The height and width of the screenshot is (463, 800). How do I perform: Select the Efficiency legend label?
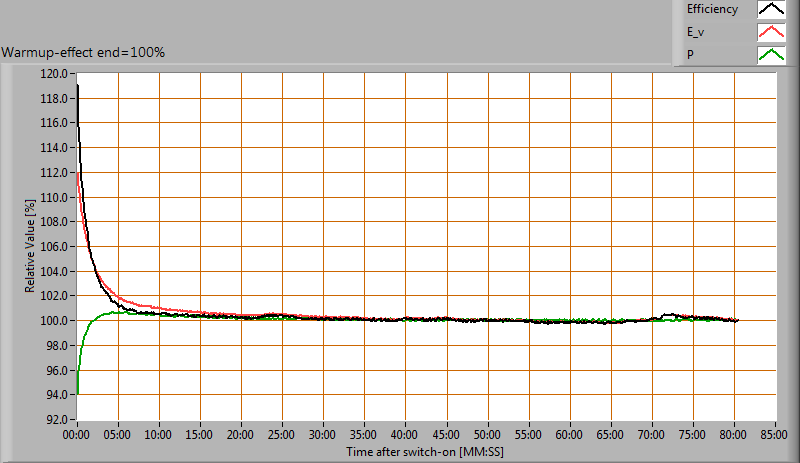pyautogui.click(x=712, y=10)
